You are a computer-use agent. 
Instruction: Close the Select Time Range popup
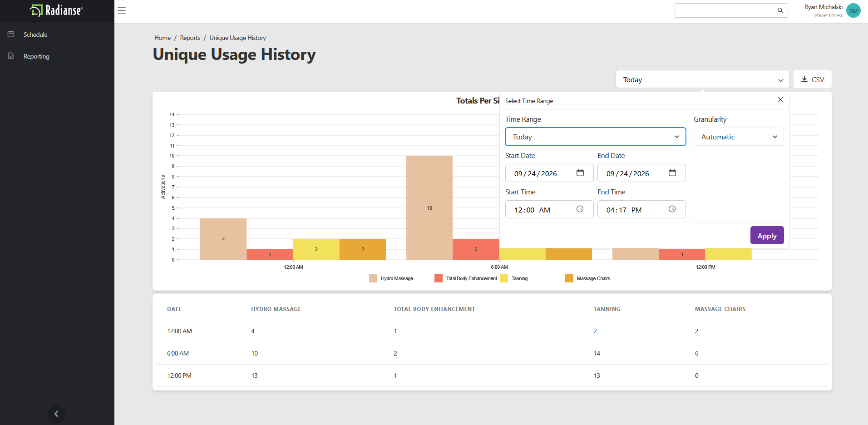click(x=780, y=99)
